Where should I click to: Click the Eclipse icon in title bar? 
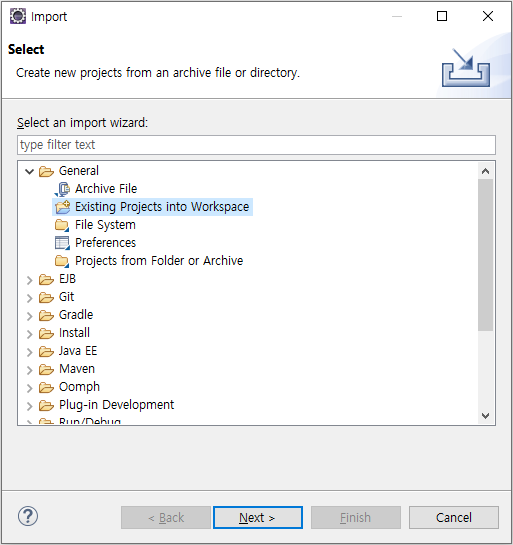coord(18,16)
